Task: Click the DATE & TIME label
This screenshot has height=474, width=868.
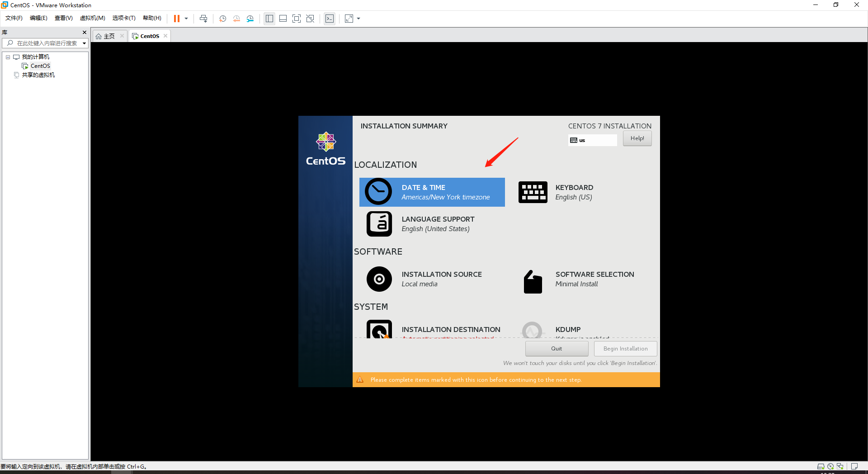Action: (424, 188)
